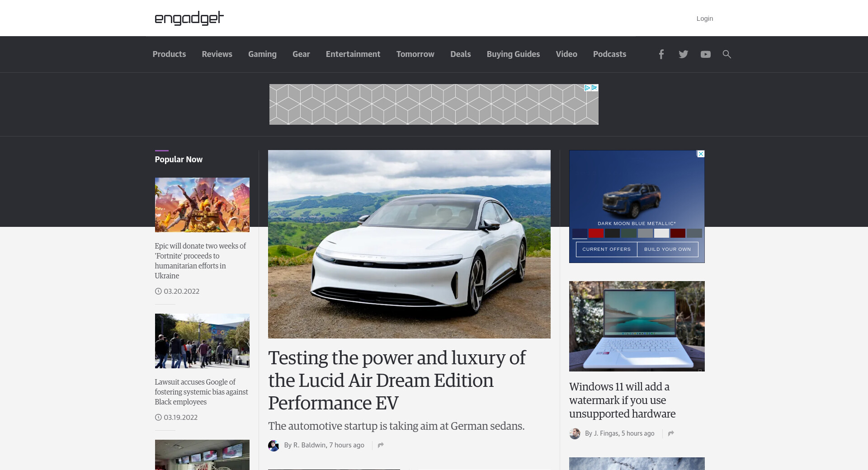Open Engadget's Twitter icon link
868x470 pixels.
[683, 54]
